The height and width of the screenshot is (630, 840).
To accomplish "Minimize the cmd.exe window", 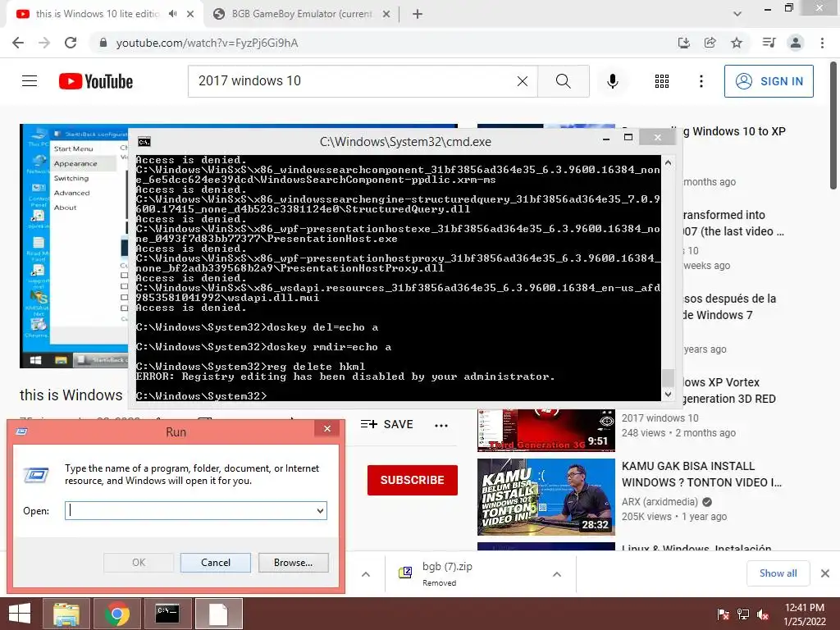I will pos(606,138).
